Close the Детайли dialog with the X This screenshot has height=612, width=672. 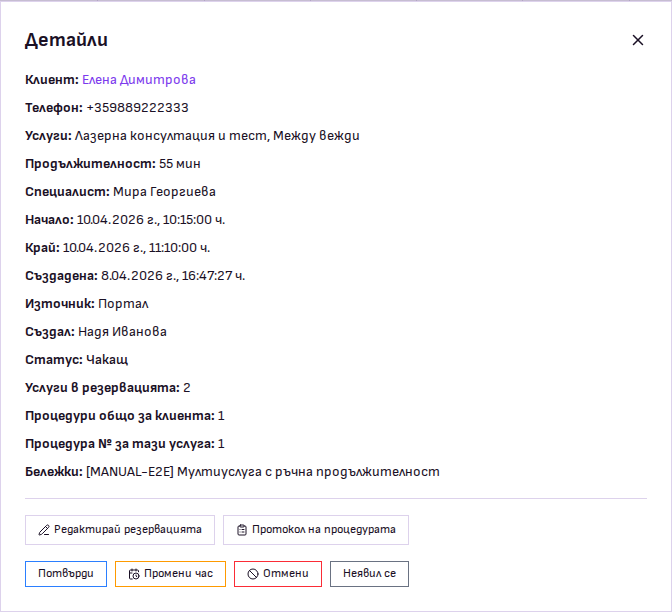[638, 40]
